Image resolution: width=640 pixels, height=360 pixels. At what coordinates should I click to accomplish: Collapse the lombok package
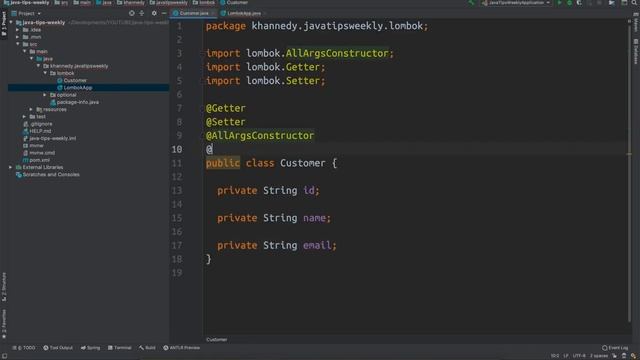tap(45, 73)
